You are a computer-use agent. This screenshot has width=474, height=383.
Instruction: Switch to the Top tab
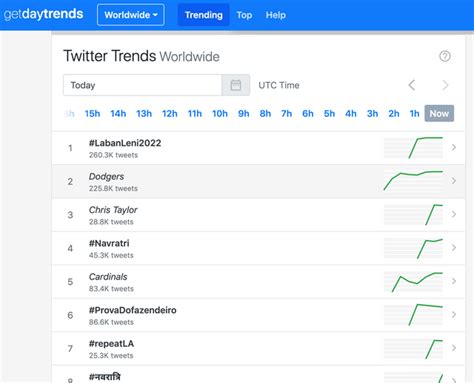pyautogui.click(x=244, y=15)
